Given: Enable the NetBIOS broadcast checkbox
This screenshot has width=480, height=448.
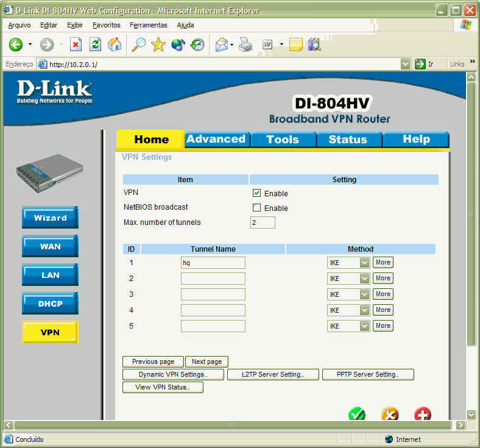Looking at the screenshot, I should coord(257,208).
